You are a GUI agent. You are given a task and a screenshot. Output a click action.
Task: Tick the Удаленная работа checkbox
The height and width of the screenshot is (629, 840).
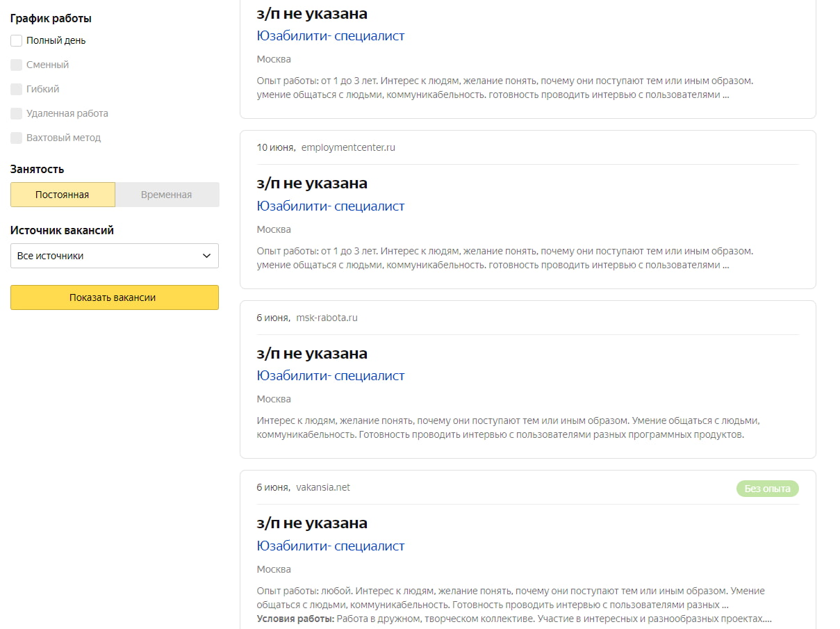[x=17, y=114]
